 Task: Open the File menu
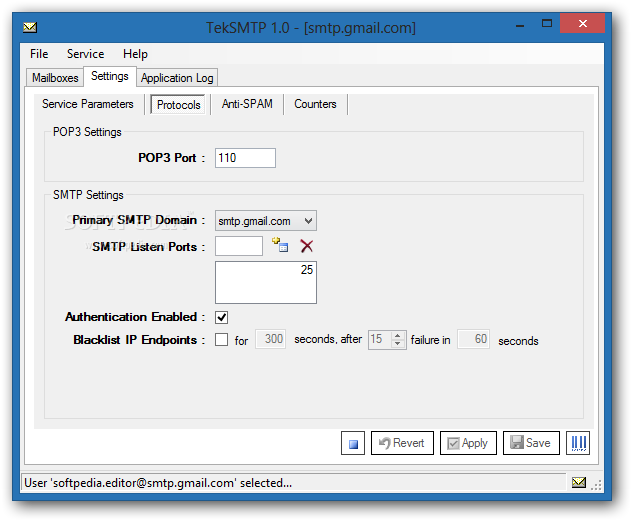pos(39,54)
